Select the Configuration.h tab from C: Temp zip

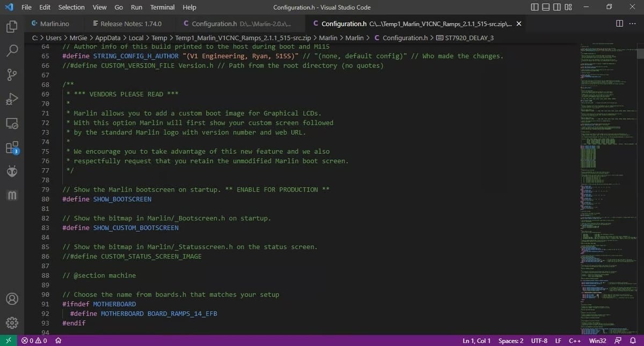pos(416,24)
